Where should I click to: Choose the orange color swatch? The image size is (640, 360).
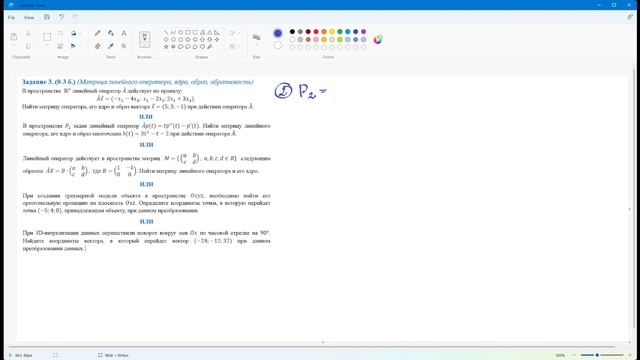point(324,31)
